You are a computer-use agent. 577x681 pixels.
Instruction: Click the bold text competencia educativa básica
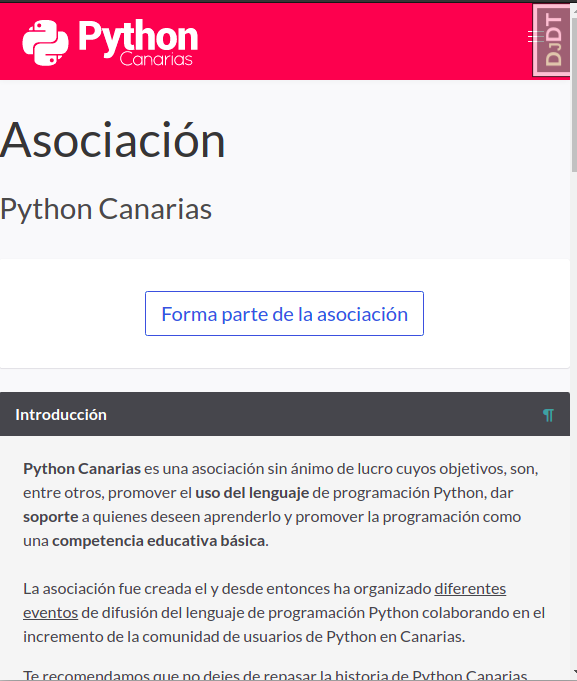point(158,541)
